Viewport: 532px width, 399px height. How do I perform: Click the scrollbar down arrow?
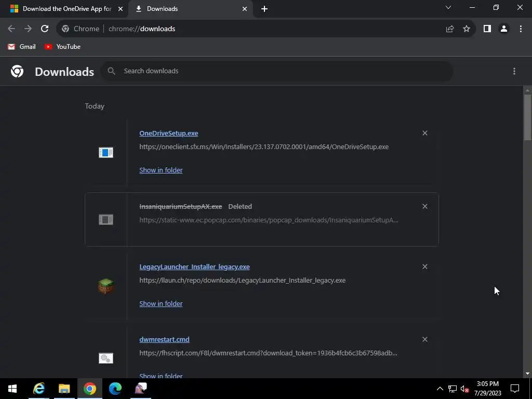pos(527,374)
